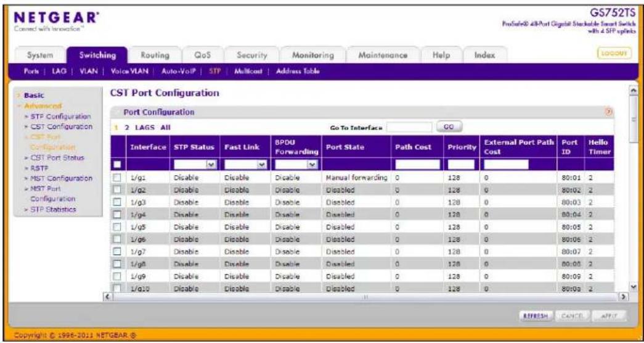Open MST Configuration in sidebar
Viewport: 644px width, 343px height.
coord(61,178)
